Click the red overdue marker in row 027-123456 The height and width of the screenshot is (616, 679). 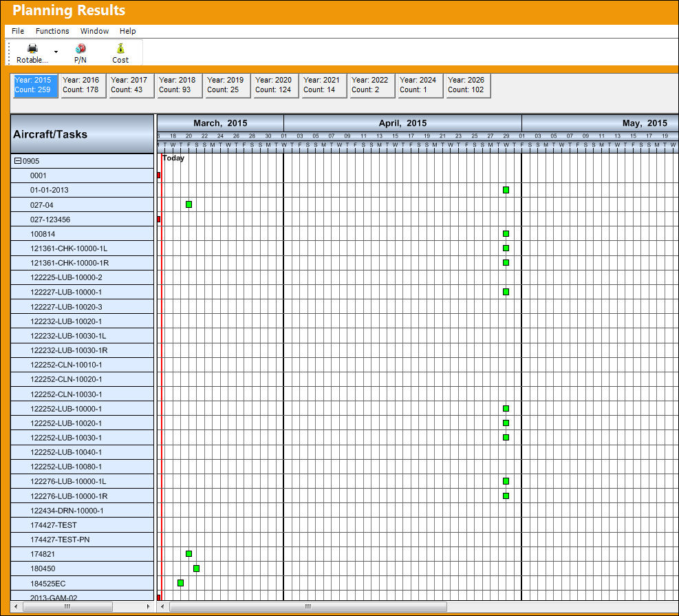[x=158, y=219]
